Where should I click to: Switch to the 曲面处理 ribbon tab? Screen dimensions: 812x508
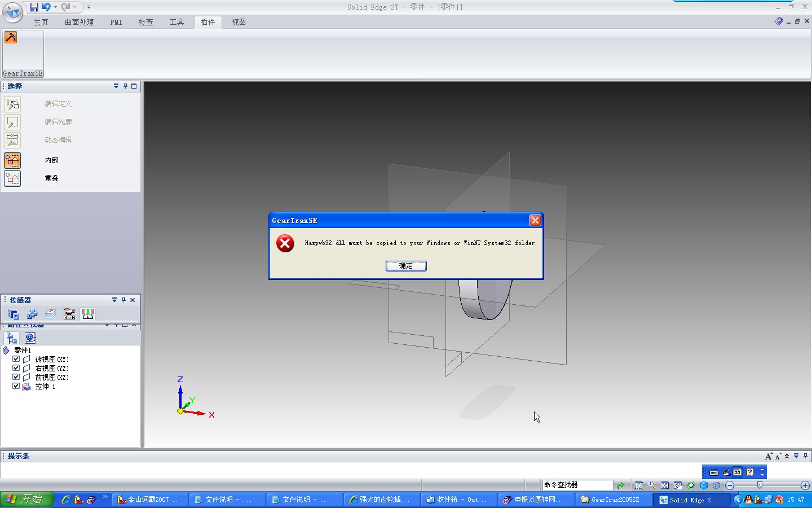79,22
